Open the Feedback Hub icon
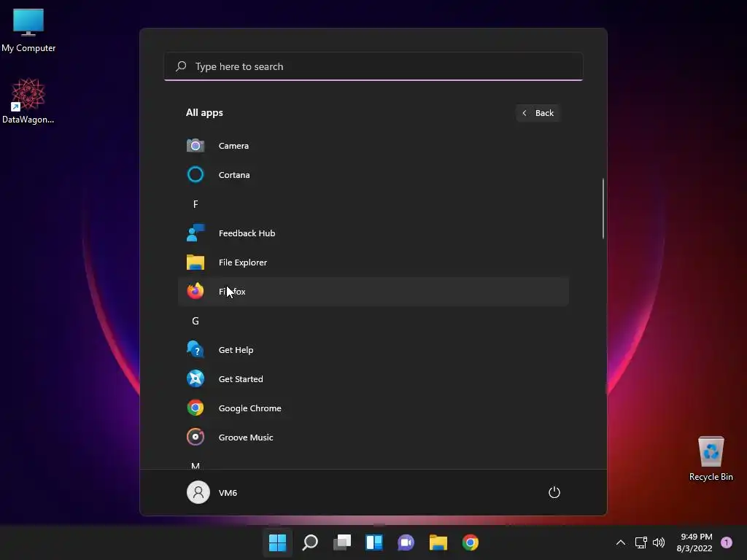 (196, 233)
